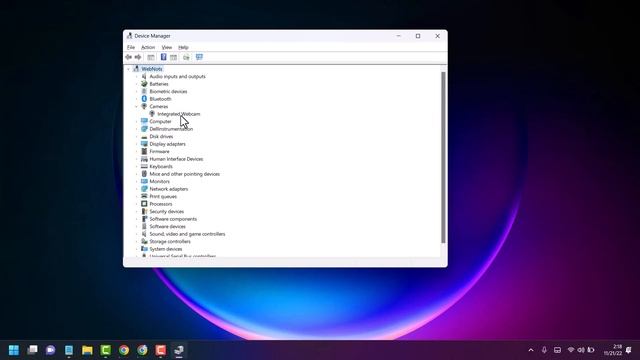This screenshot has width=640, height=360.
Task: Toggle the Show/Hide Console Tree toolbar icon
Action: [x=151, y=57]
